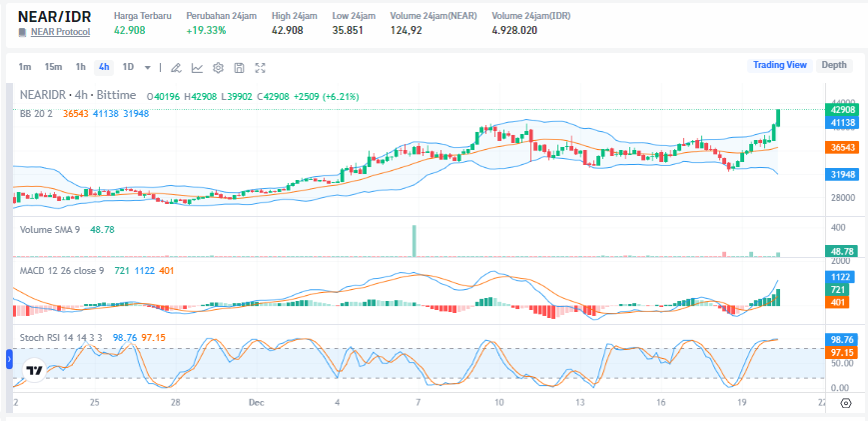The height and width of the screenshot is (421, 868).
Task: Open chart settings gear icon
Action: click(x=218, y=68)
